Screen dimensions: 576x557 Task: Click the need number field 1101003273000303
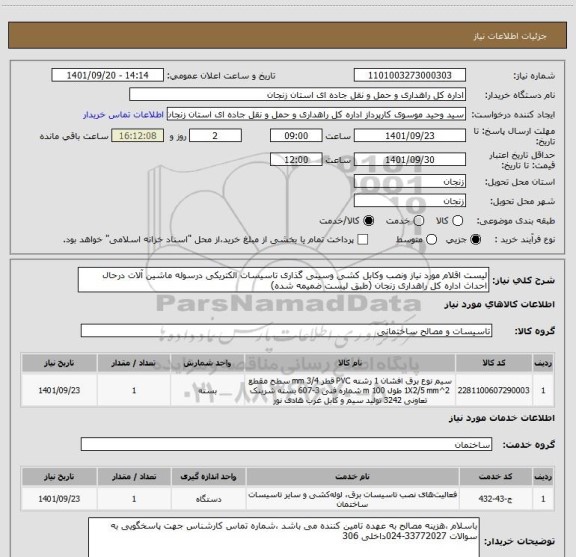(x=410, y=75)
